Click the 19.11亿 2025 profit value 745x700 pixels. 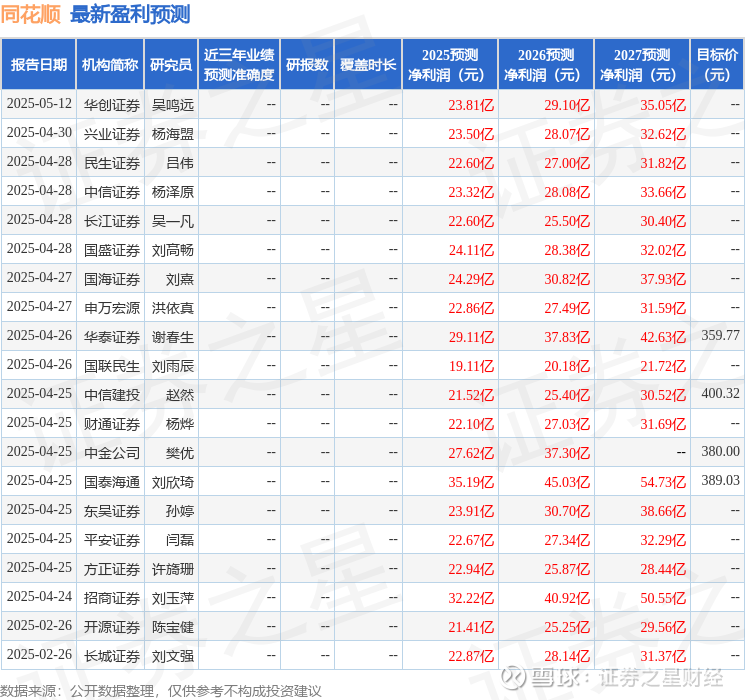[471, 366]
